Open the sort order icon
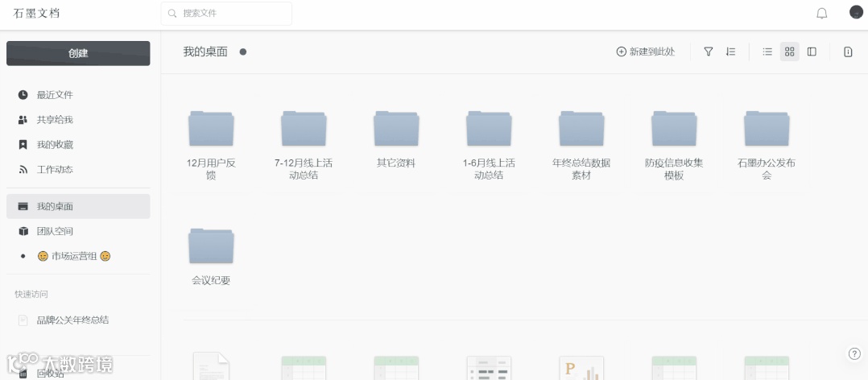868x380 pixels. (x=731, y=52)
